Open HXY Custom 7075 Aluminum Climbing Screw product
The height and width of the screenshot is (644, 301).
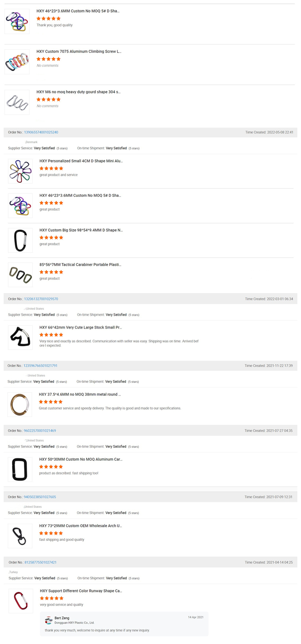click(79, 52)
